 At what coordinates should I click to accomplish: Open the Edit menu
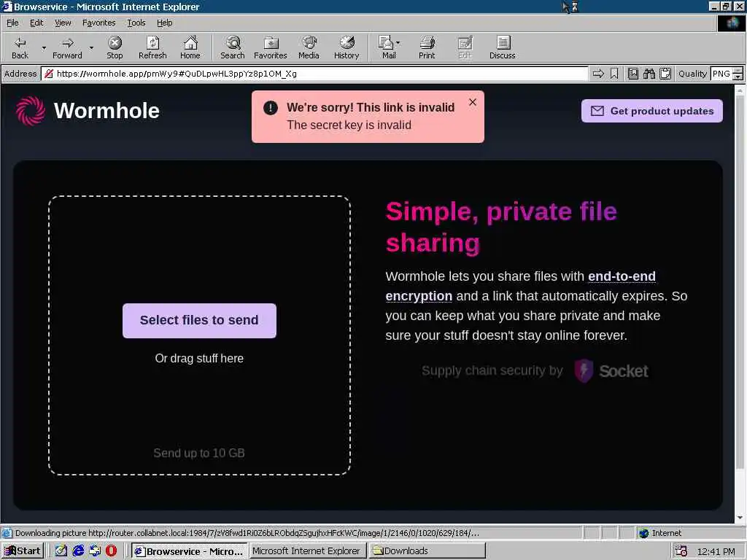[x=36, y=23]
